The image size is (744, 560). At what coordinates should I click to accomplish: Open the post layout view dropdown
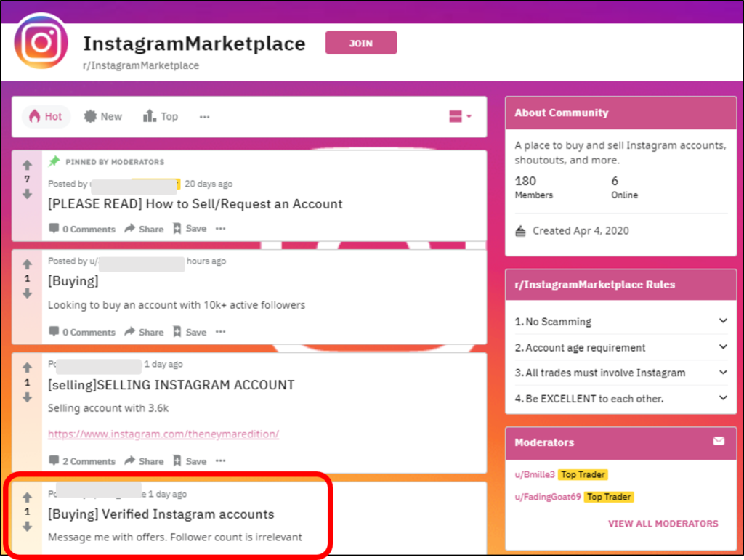(461, 116)
